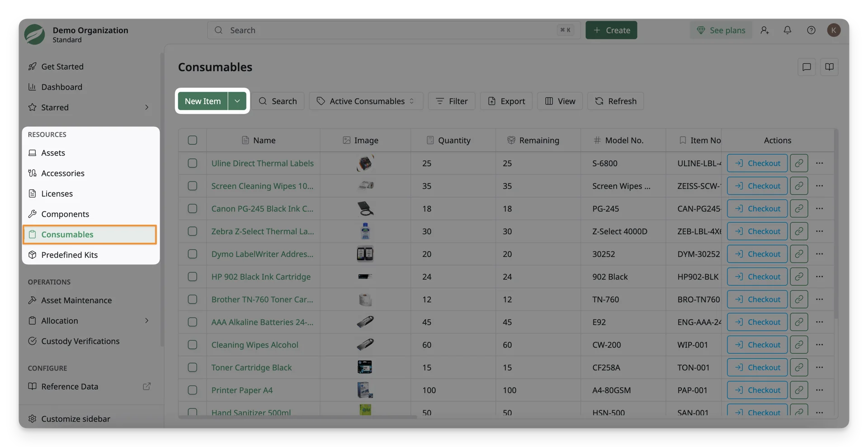Open more actions for Brother TN-760 row
The image size is (868, 447).
pyautogui.click(x=820, y=299)
